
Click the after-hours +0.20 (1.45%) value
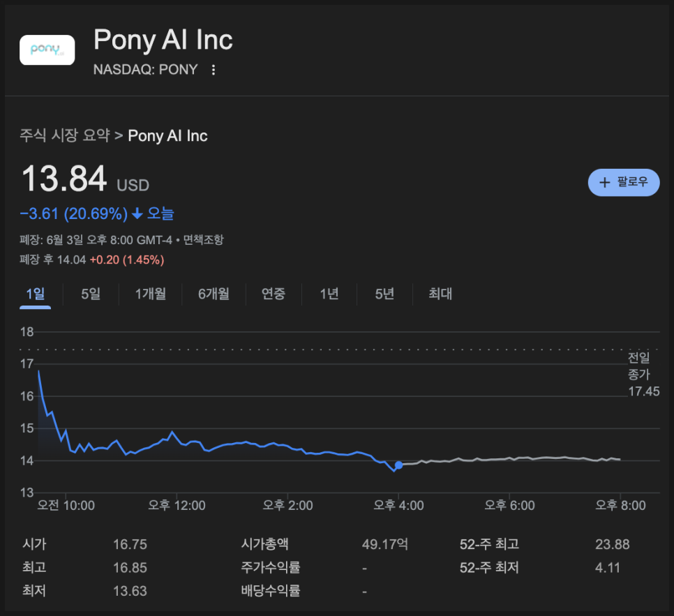127,260
